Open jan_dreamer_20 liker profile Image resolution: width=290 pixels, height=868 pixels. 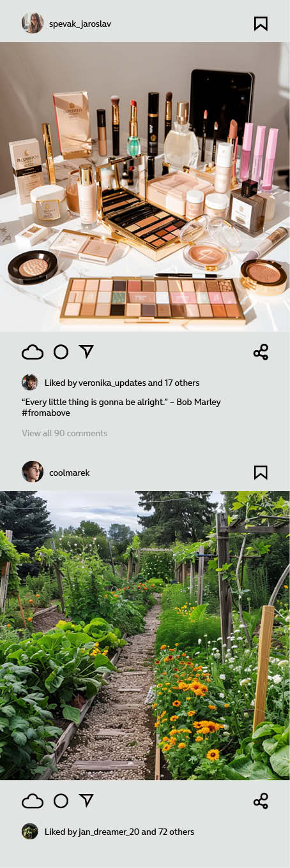pyautogui.click(x=109, y=832)
